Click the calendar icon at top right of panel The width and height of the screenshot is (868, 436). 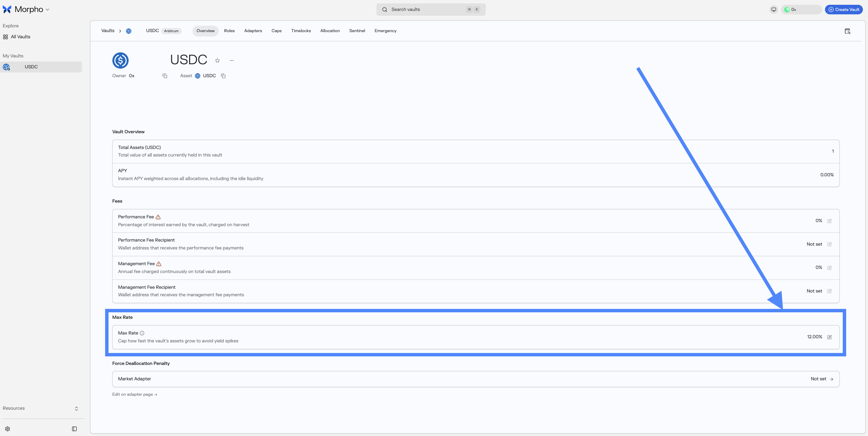[x=848, y=31]
